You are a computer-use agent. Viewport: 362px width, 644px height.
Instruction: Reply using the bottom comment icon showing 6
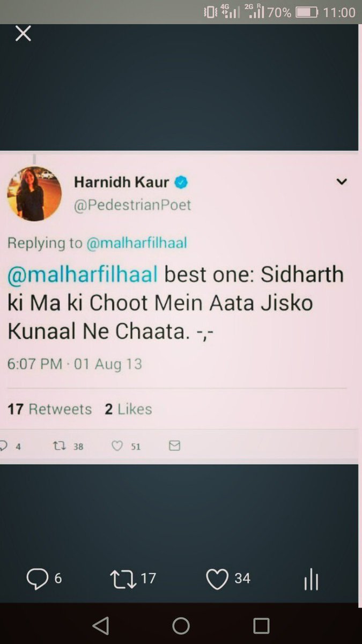pyautogui.click(x=44, y=579)
